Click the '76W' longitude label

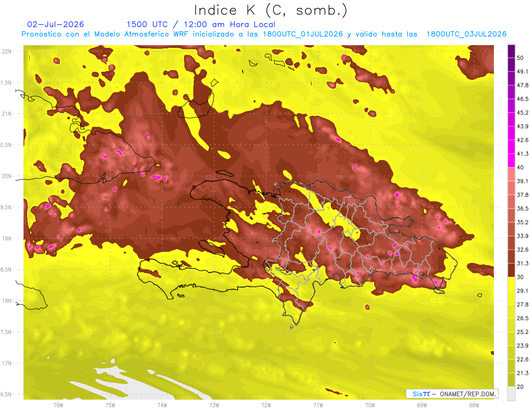point(58,405)
